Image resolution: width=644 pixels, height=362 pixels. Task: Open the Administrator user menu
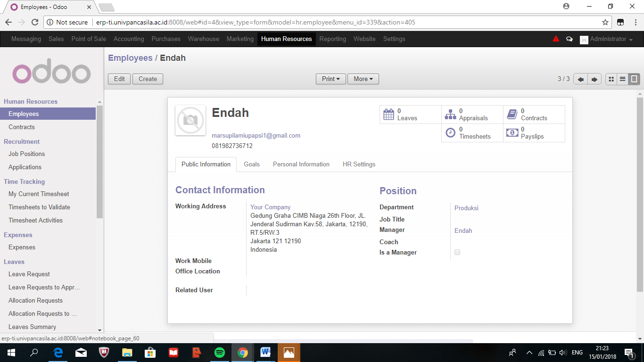[x=607, y=39]
